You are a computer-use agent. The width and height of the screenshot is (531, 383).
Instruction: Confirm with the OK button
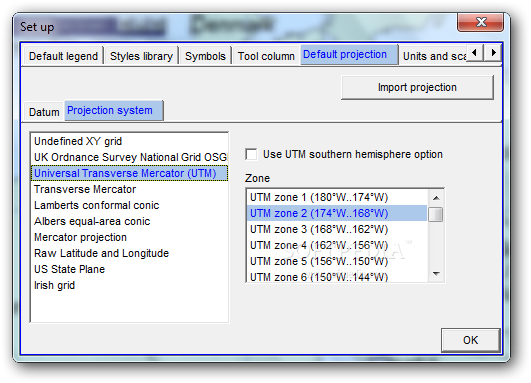pos(471,340)
